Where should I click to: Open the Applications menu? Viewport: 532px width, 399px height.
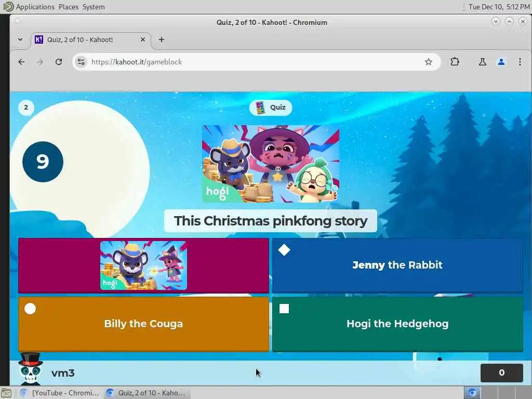35,7
